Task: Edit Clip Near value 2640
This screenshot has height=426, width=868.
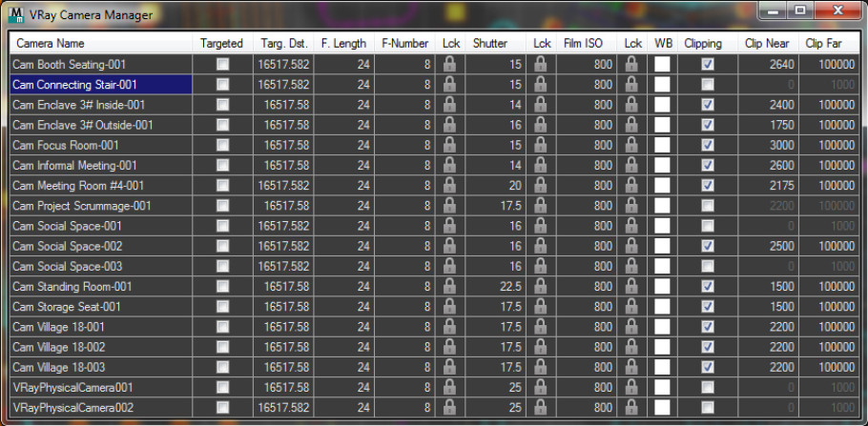Action: pos(769,65)
